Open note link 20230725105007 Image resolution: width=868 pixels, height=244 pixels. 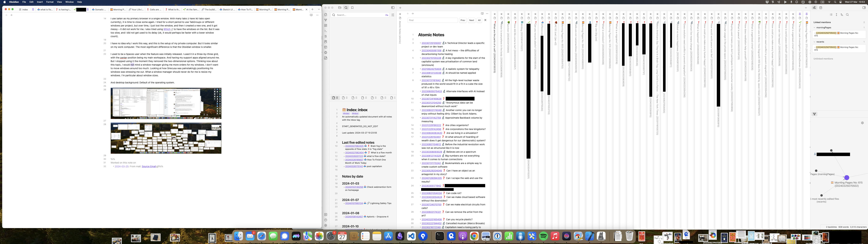431,43
